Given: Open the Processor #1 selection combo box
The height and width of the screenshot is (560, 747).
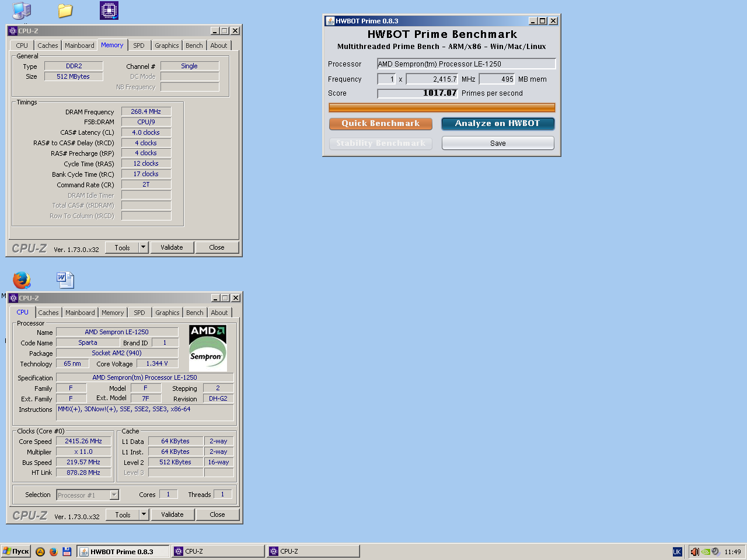Looking at the screenshot, I should click(x=88, y=495).
